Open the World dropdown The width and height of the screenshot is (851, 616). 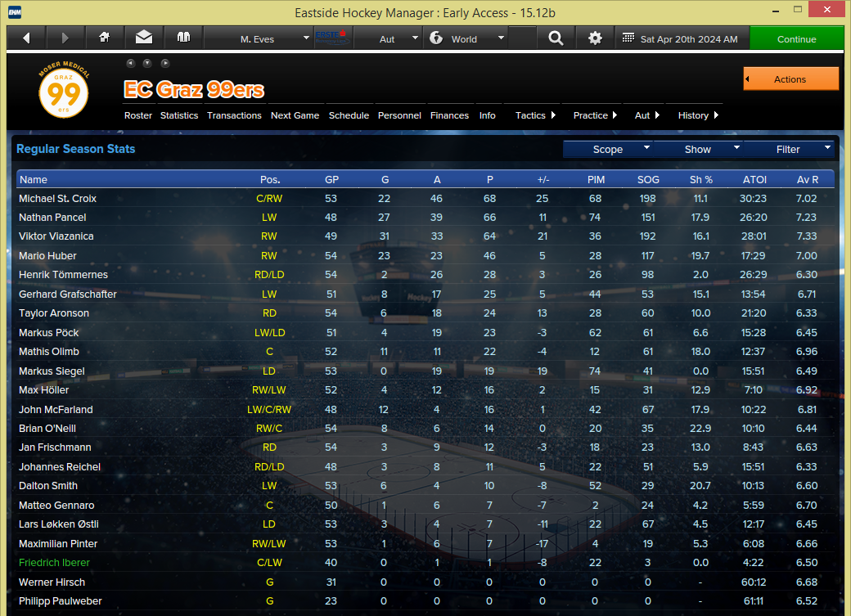466,38
